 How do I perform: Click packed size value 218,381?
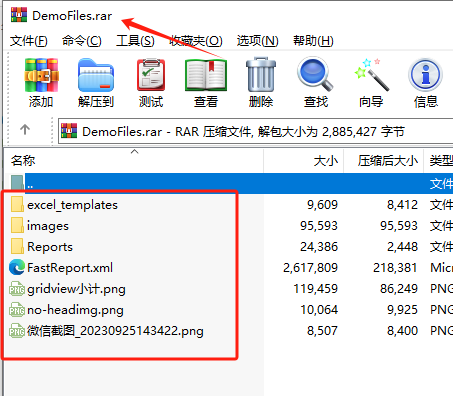point(395,268)
